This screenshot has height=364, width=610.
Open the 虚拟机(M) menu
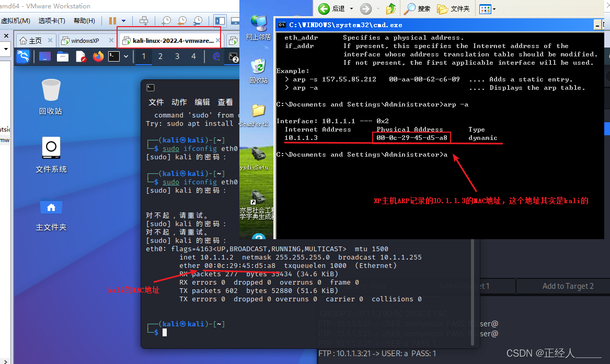(x=16, y=20)
